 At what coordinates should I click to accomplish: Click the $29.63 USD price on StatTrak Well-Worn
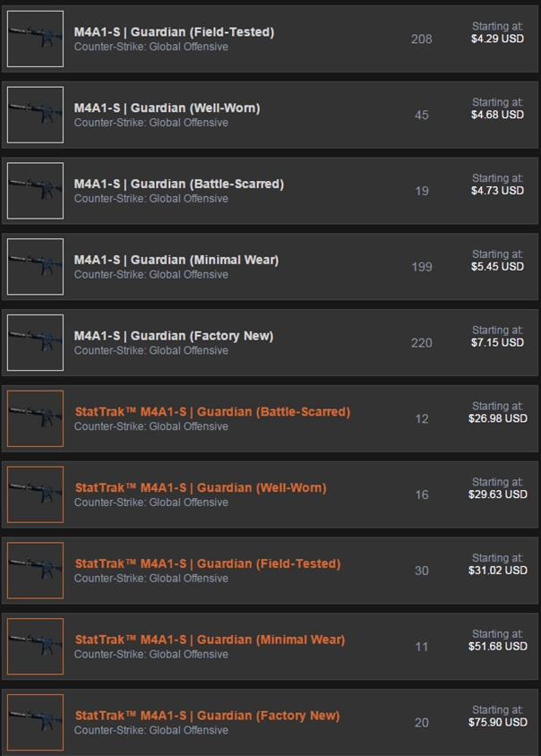pos(498,494)
